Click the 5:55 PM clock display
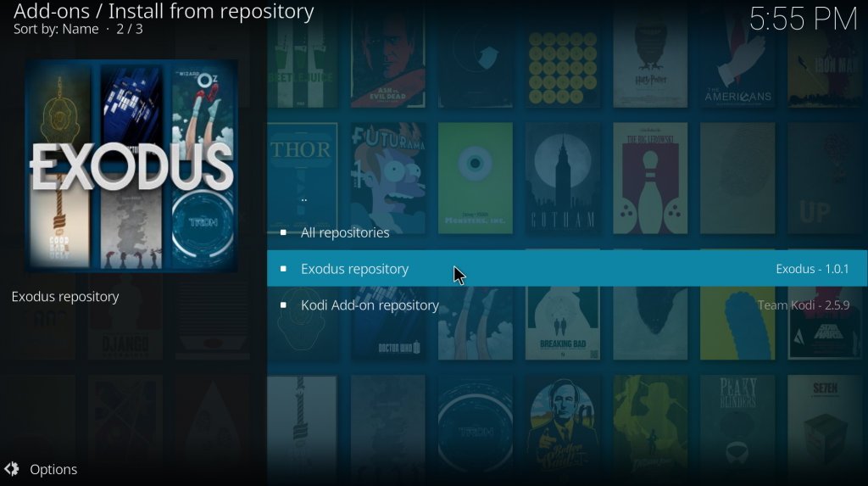 [x=804, y=19]
